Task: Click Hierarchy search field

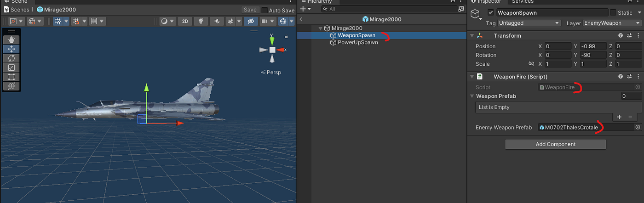Action: point(390,9)
